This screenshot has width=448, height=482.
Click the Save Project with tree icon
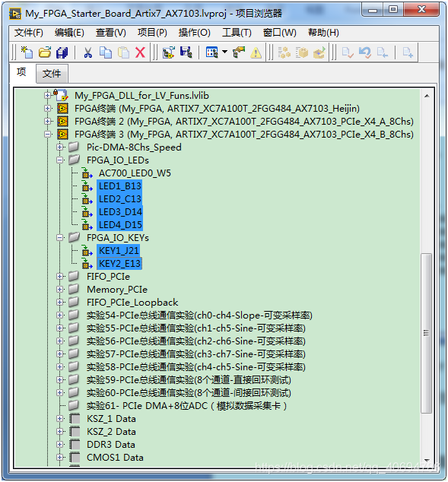pos(186,52)
